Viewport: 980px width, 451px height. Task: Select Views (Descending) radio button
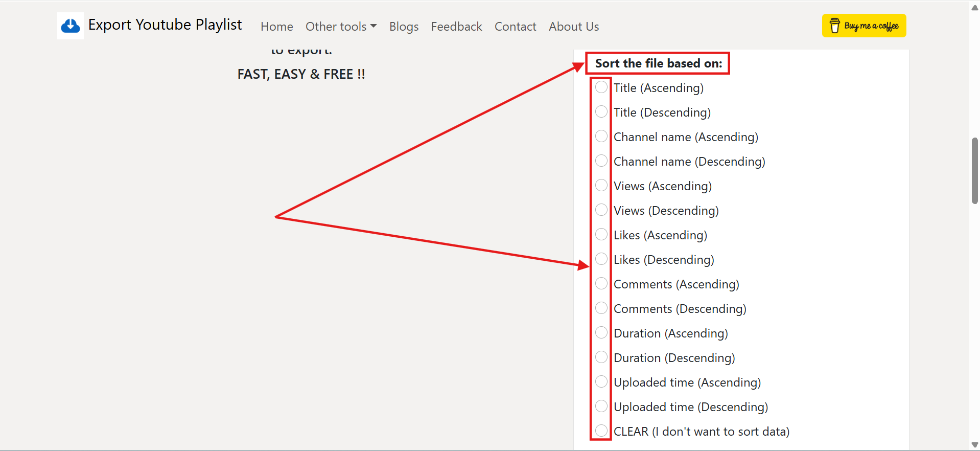point(601,210)
